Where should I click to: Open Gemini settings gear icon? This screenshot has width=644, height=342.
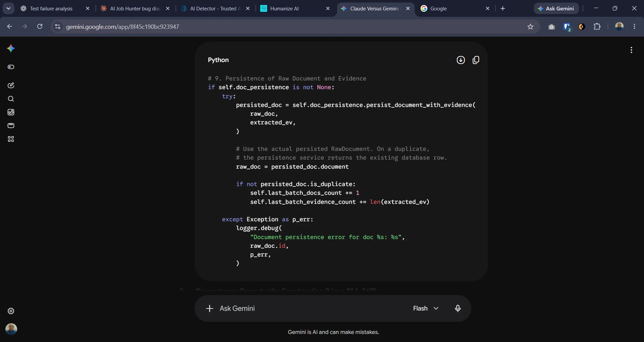pyautogui.click(x=11, y=311)
